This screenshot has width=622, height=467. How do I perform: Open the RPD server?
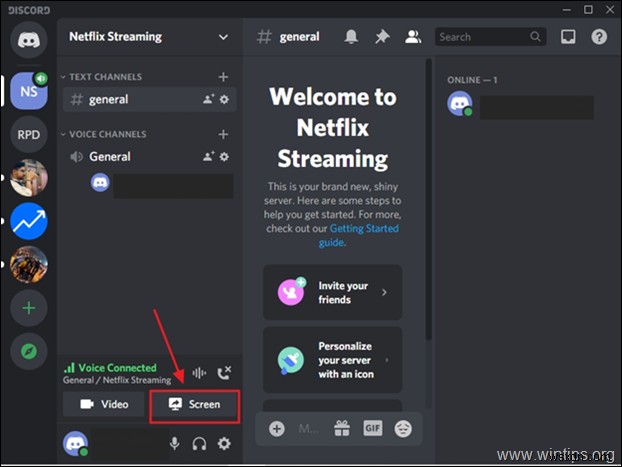pyautogui.click(x=29, y=135)
